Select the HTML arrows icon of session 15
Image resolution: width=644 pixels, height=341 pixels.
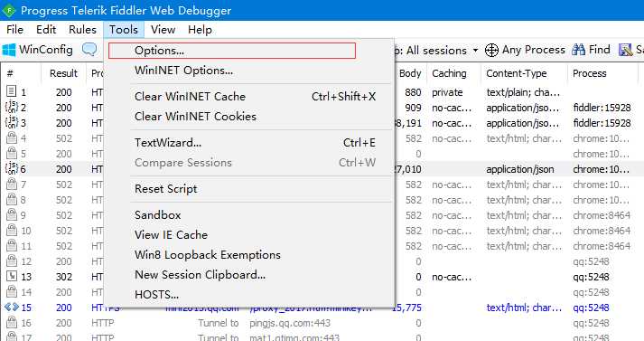12,307
